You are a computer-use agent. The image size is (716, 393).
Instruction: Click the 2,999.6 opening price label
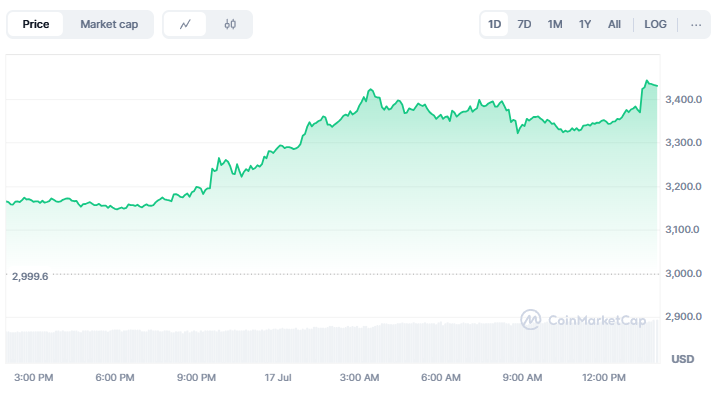click(30, 277)
